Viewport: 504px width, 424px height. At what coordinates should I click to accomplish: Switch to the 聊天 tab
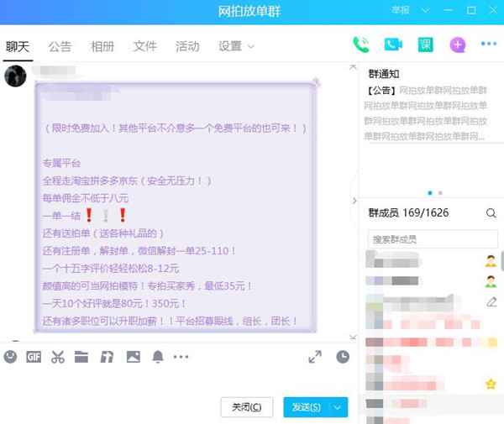(18, 47)
